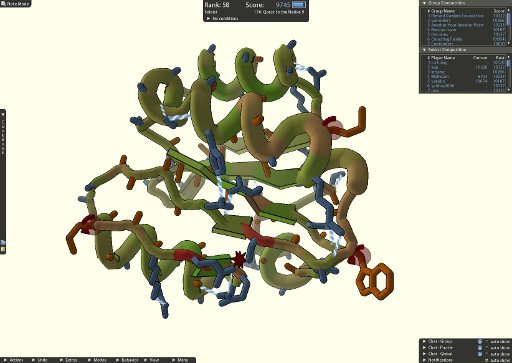512x363 pixels.
Task: Click the Rank: 58 label
Action: [x=217, y=5]
